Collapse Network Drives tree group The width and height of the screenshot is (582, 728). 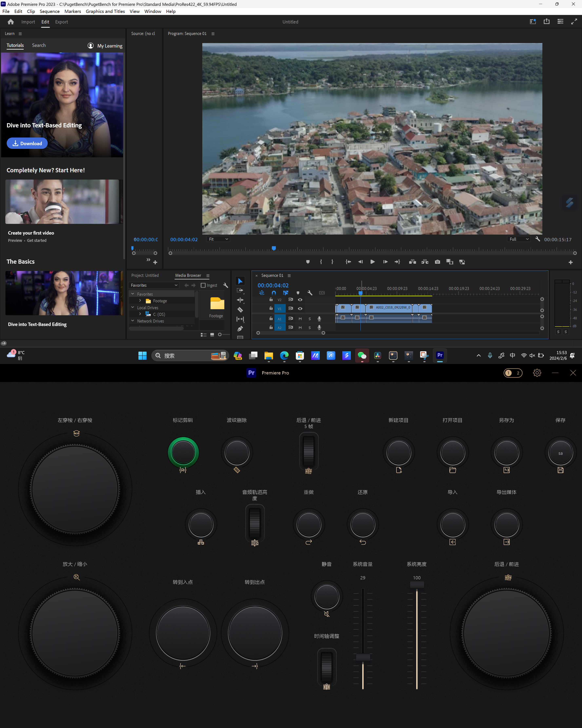(x=133, y=321)
